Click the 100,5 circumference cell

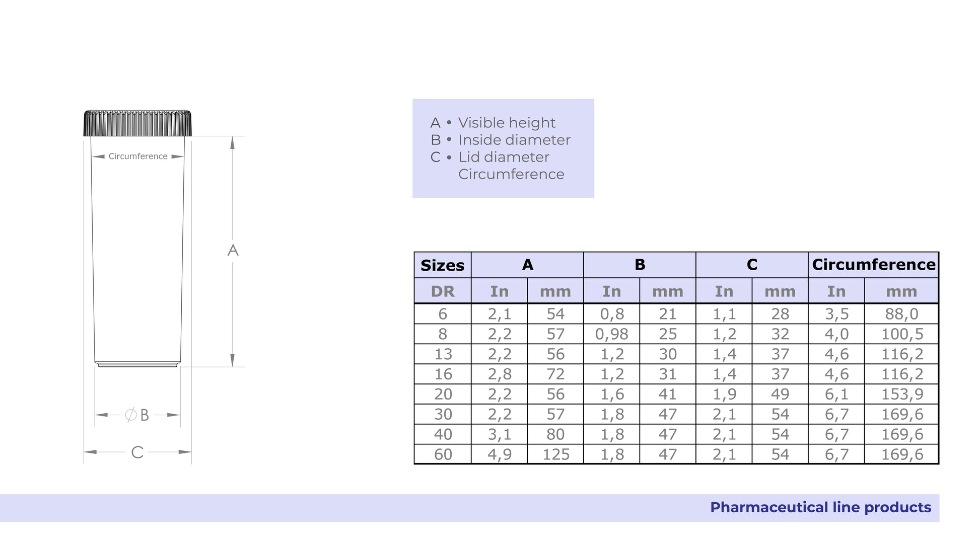click(x=901, y=334)
